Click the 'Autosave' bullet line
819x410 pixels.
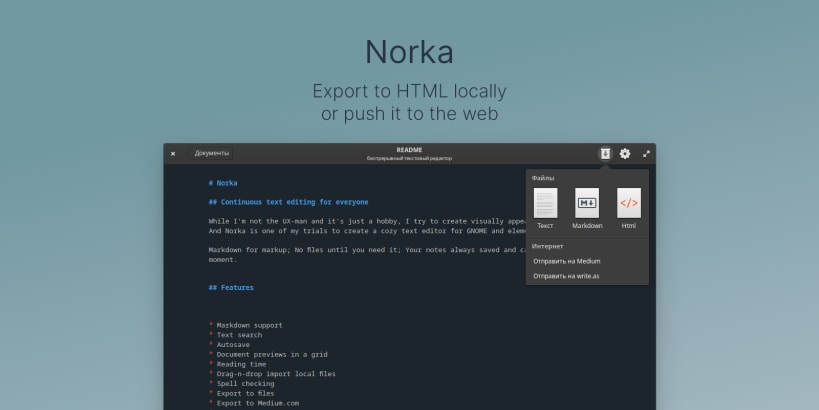229,345
